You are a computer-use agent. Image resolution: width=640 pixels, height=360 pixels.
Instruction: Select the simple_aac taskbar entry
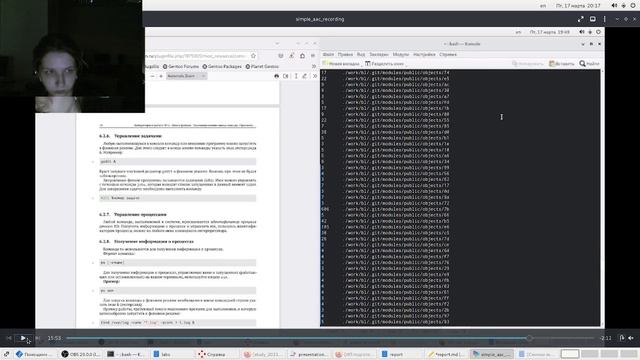tap(491, 354)
